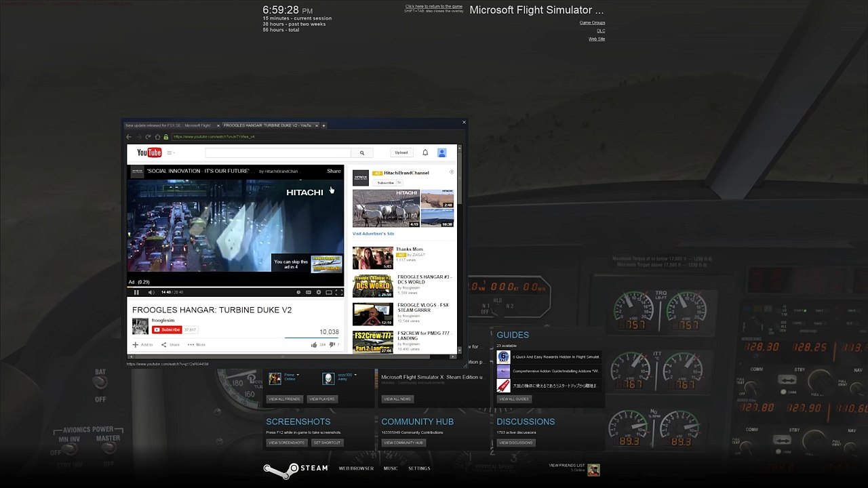Subscribe to frooglesim with red button
Screen dimensions: 868x488
(x=167, y=330)
